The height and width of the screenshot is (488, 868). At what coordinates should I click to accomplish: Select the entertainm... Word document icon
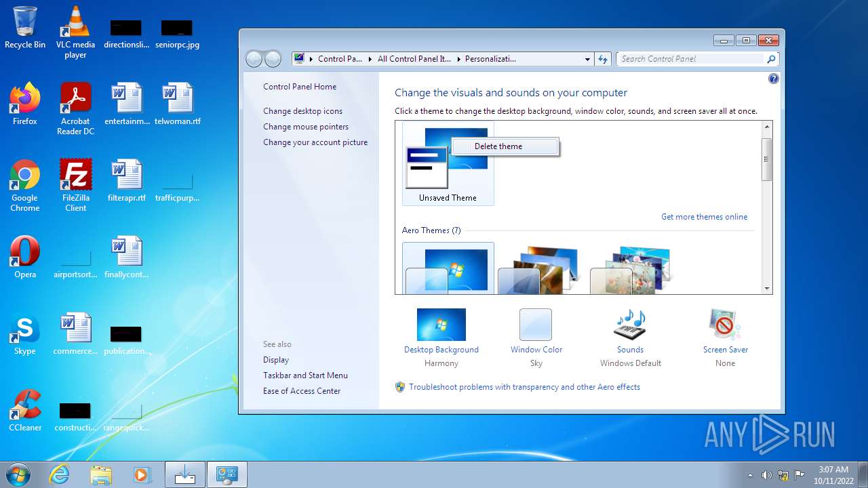coord(127,104)
